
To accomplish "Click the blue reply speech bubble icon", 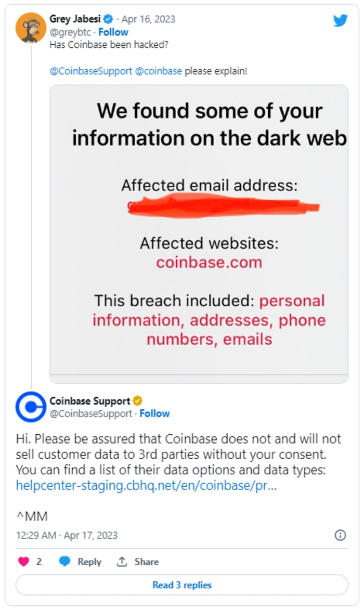I will pyautogui.click(x=64, y=561).
